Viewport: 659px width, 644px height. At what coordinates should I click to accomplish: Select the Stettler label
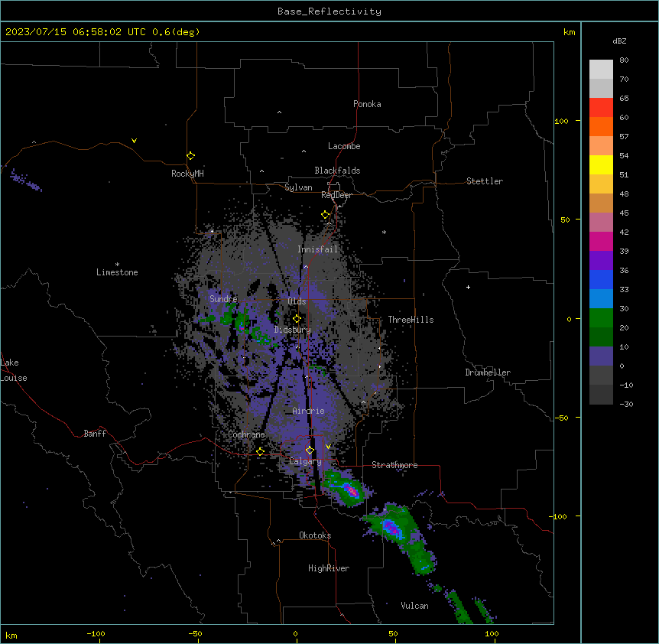click(x=485, y=181)
